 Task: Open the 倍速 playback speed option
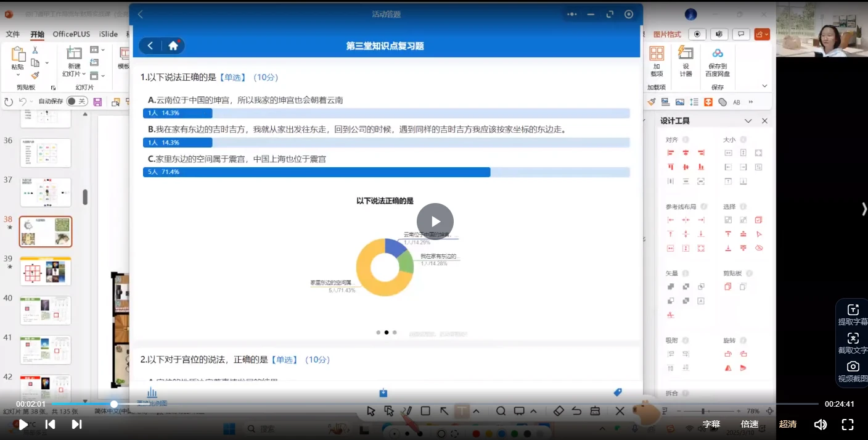pos(750,424)
